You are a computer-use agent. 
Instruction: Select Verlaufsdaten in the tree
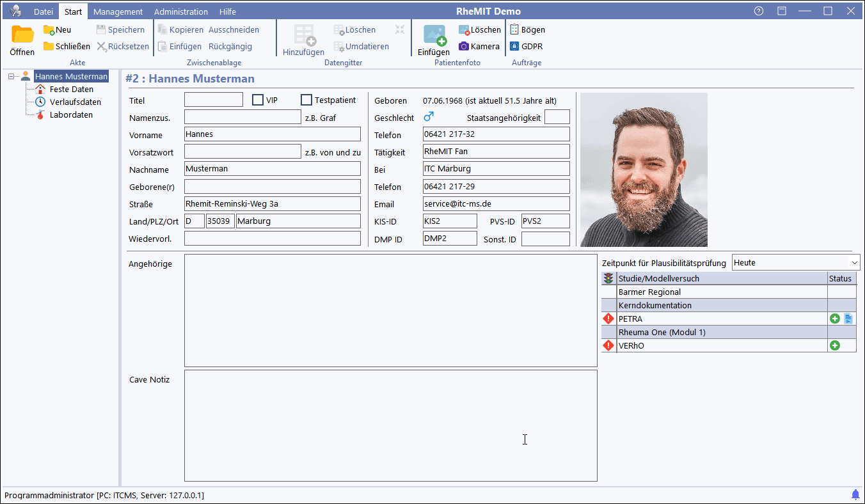(75, 102)
